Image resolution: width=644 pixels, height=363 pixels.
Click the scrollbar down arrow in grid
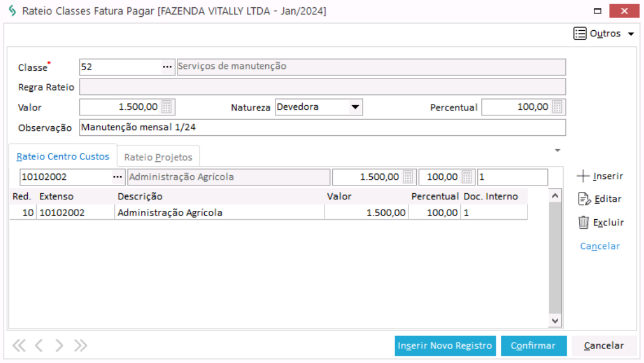[555, 321]
